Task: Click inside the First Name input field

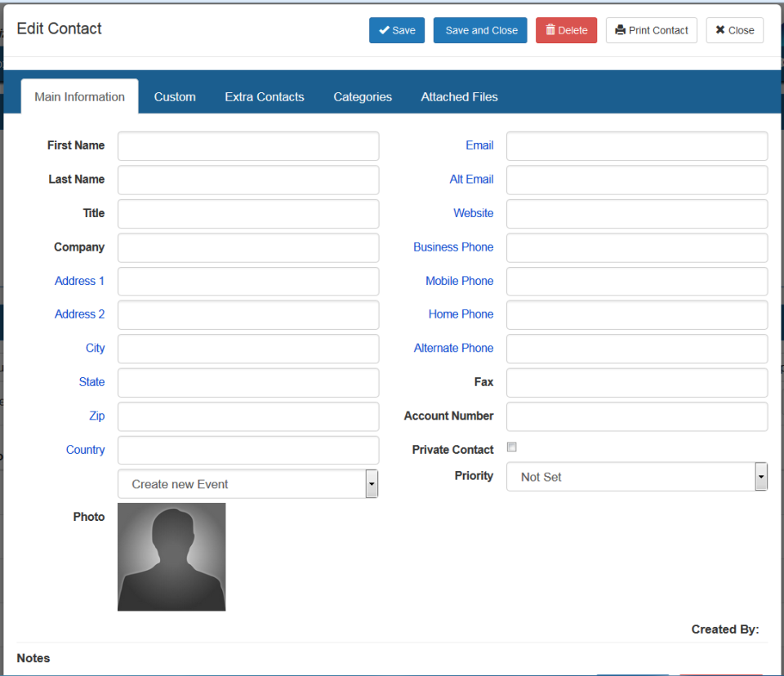Action: pos(247,145)
